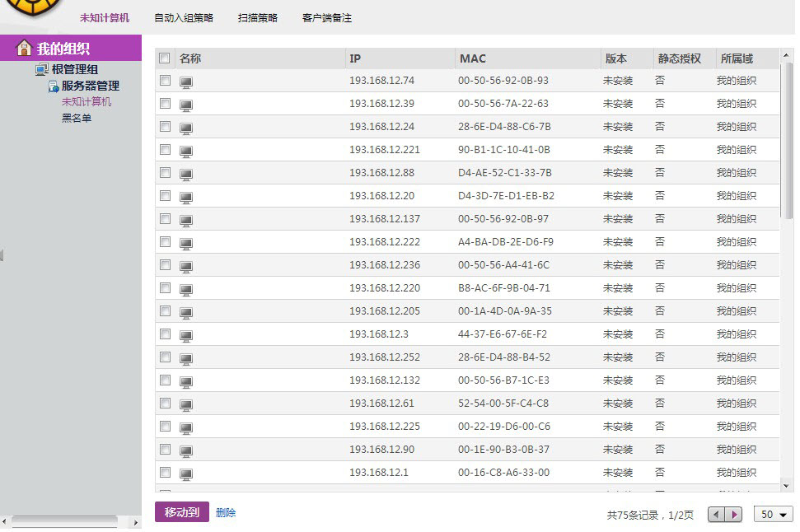Viewport: 800px width, 532px height.
Task: Go to the next page arrow
Action: 733,514
